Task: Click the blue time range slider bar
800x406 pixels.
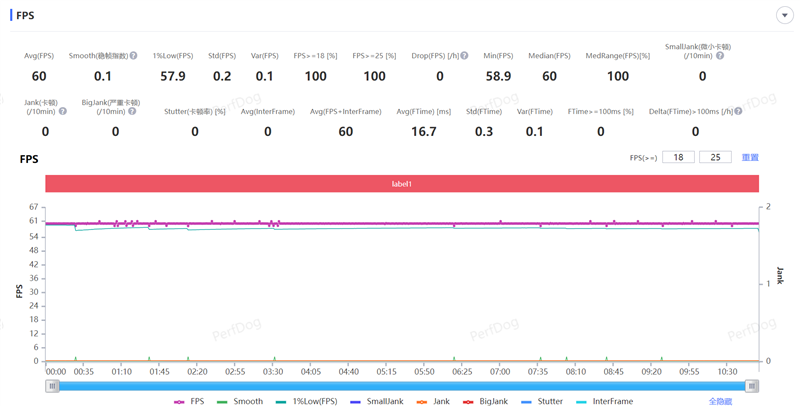Action: point(400,386)
